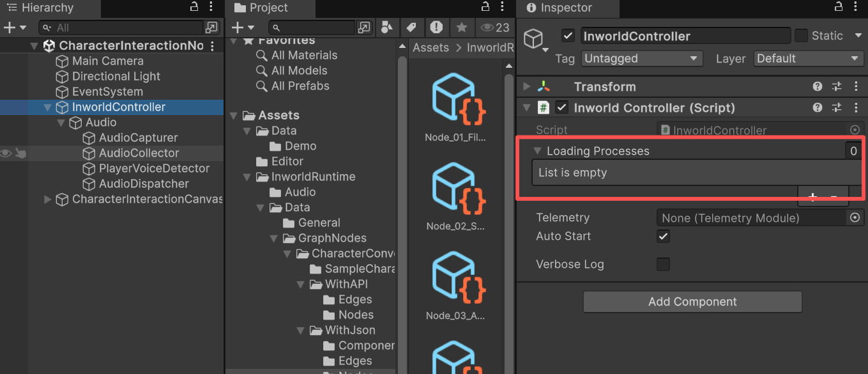Click the Inspector panel lock icon

click(839, 8)
